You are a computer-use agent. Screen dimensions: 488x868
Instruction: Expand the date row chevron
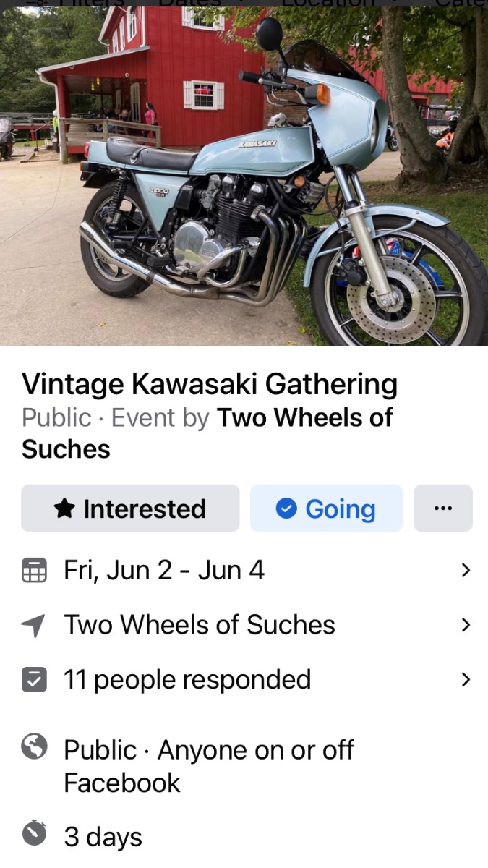click(x=466, y=571)
